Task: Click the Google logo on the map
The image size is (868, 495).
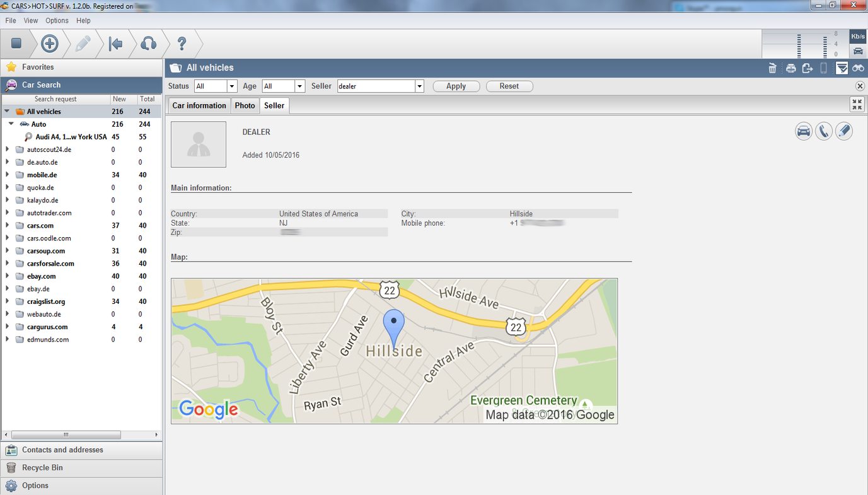Action: click(x=209, y=409)
